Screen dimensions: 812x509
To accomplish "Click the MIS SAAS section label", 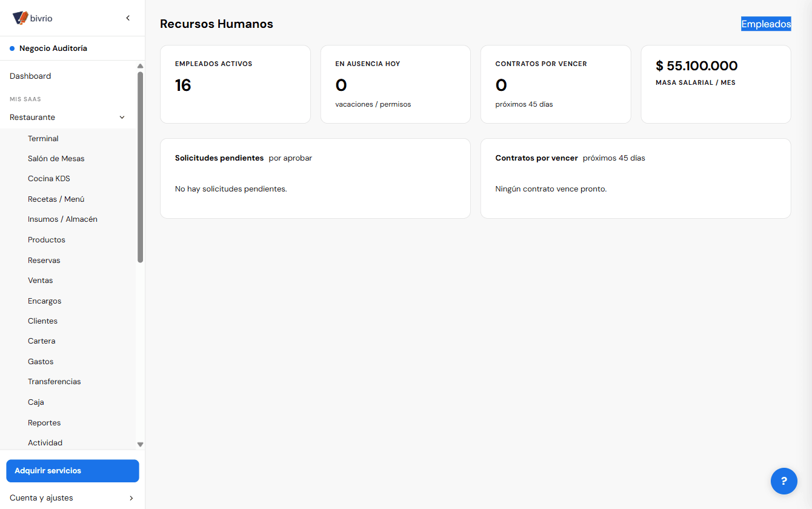I will [25, 99].
